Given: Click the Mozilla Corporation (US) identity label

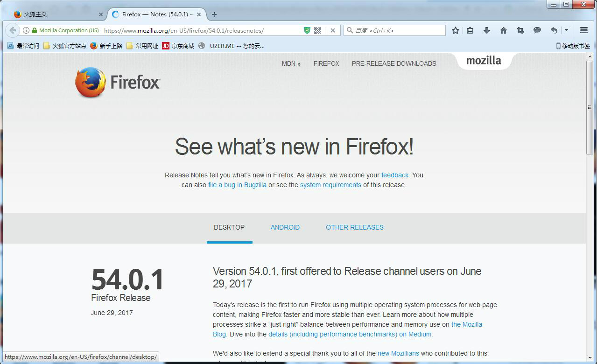Looking at the screenshot, I should (x=69, y=30).
